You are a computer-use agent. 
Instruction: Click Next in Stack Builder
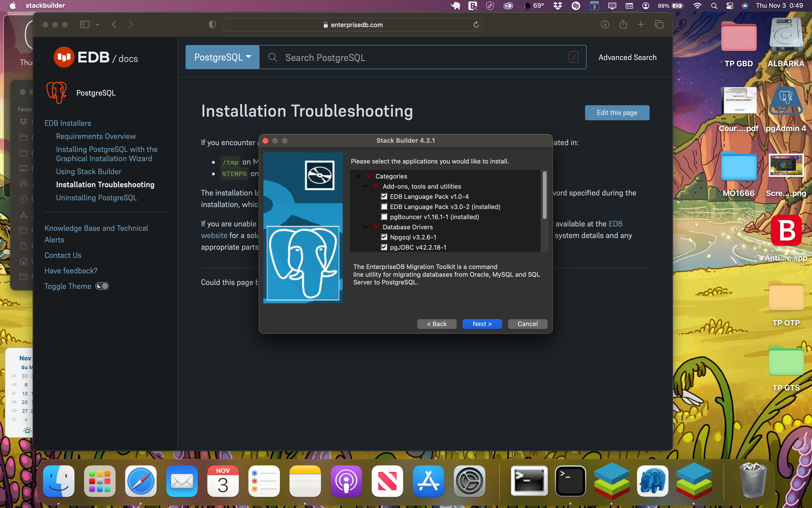[482, 324]
